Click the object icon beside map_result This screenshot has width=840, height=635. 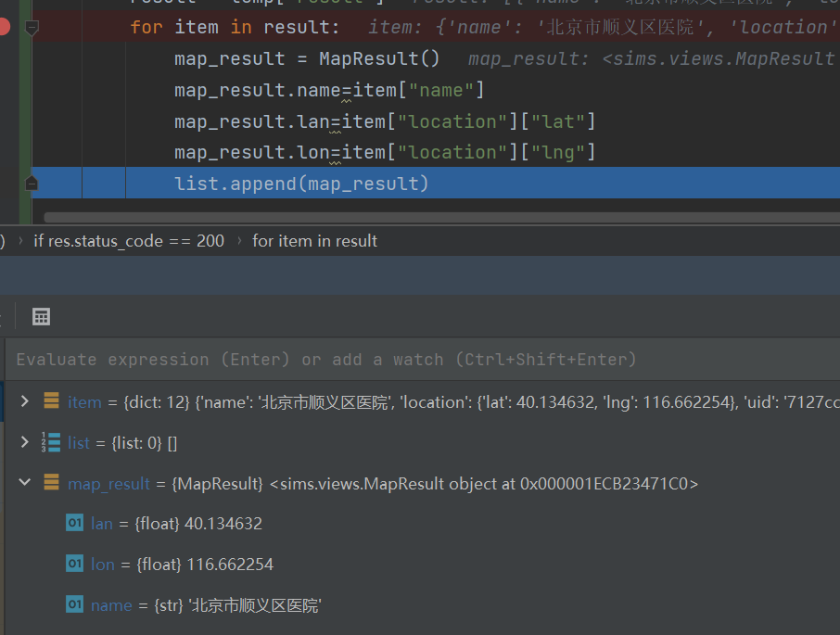[51, 482]
